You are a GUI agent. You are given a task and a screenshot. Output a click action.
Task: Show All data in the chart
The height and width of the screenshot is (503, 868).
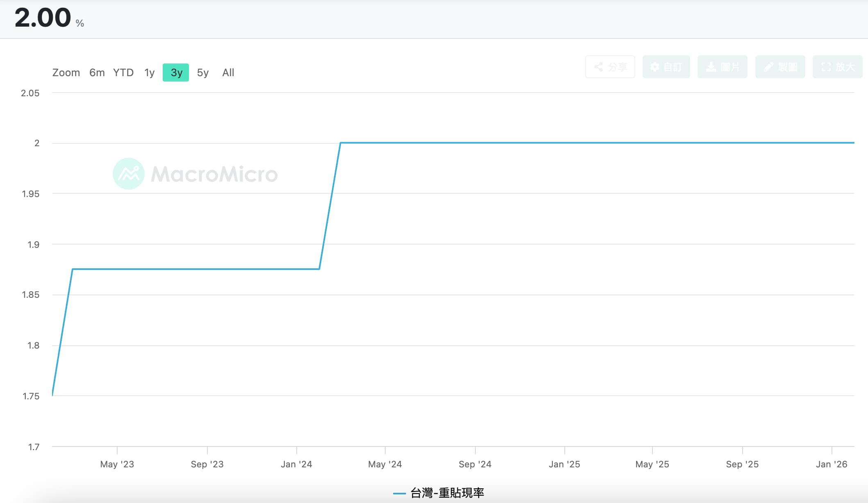click(228, 73)
